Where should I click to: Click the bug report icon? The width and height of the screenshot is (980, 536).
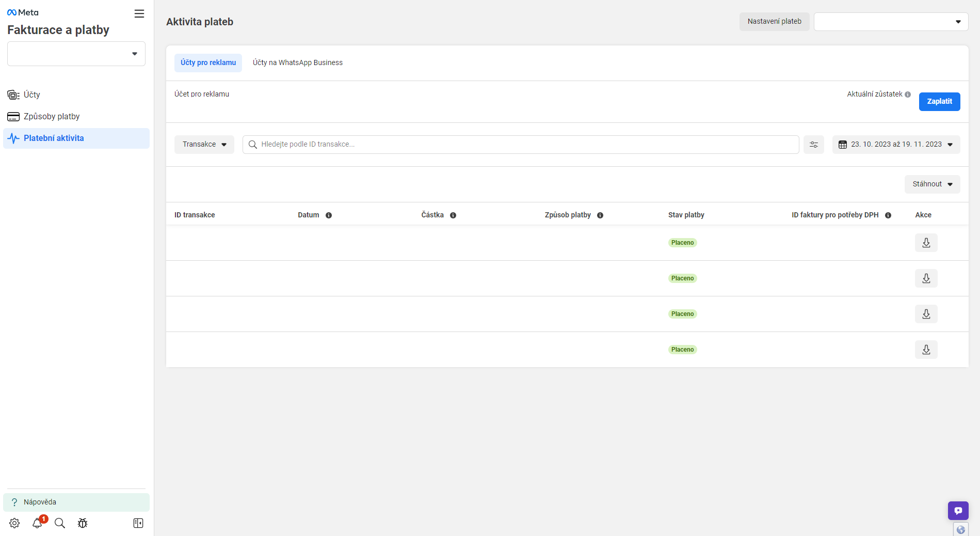tap(83, 523)
